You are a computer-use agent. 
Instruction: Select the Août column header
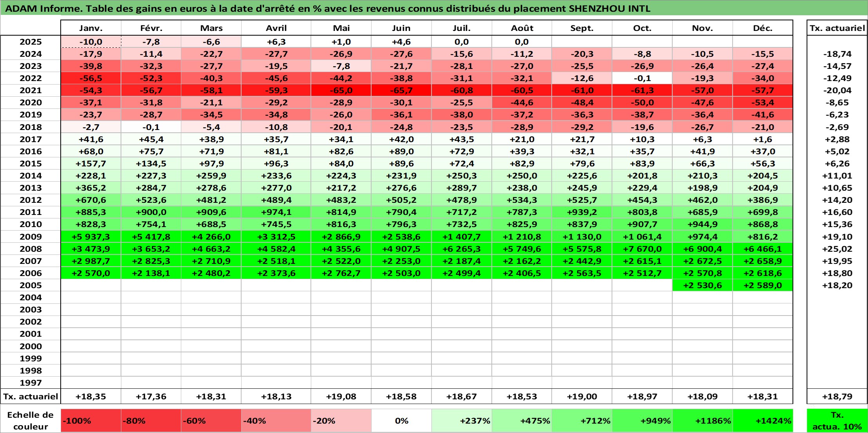tap(522, 28)
